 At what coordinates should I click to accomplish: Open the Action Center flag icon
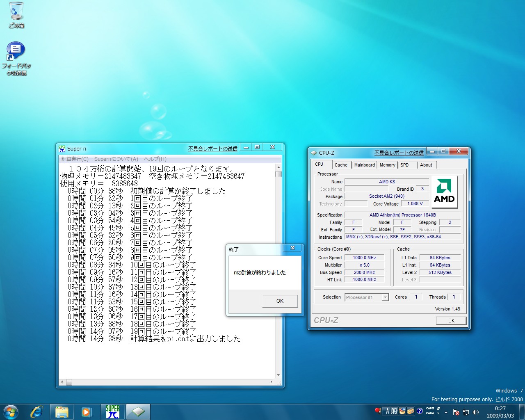[456, 412]
